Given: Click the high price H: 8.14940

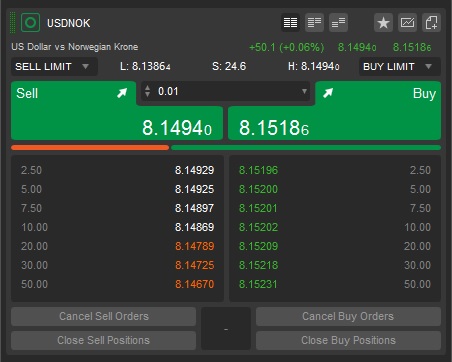Looking at the screenshot, I should tap(314, 66).
